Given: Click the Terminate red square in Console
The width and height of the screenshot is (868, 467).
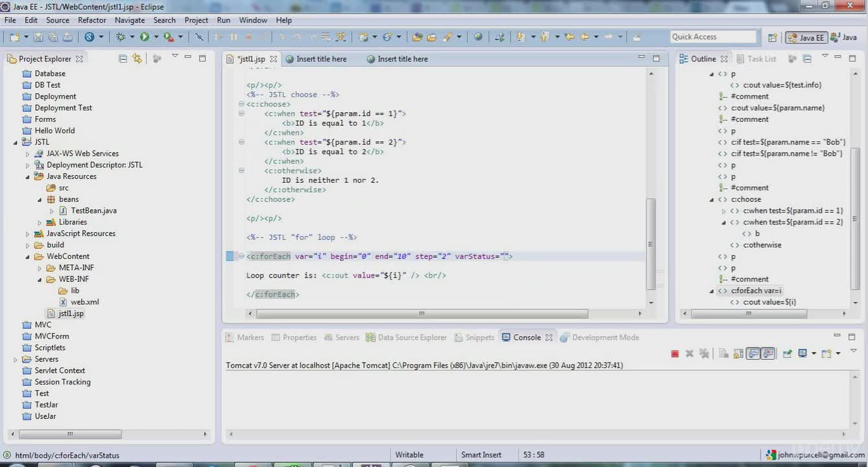Looking at the screenshot, I should (675, 353).
